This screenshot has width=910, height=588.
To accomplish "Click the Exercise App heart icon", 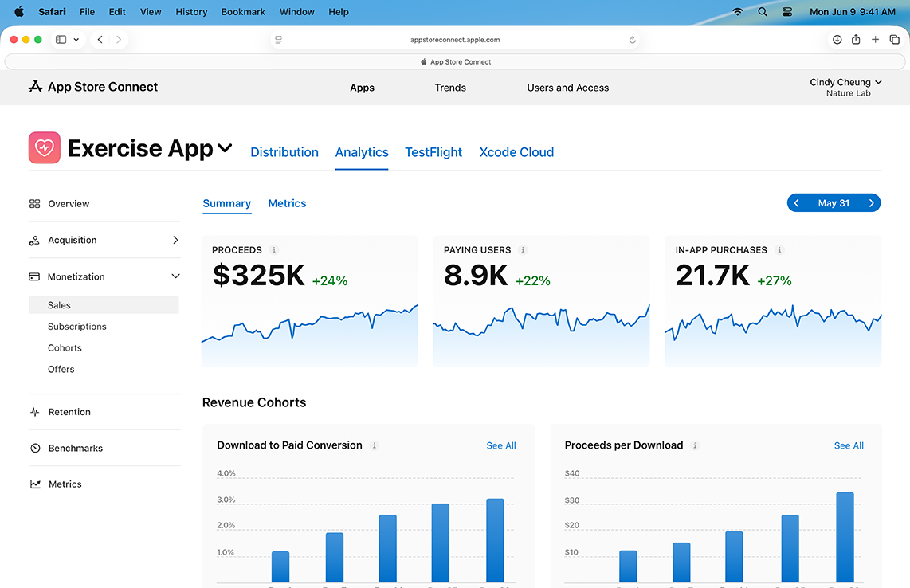I will (44, 147).
